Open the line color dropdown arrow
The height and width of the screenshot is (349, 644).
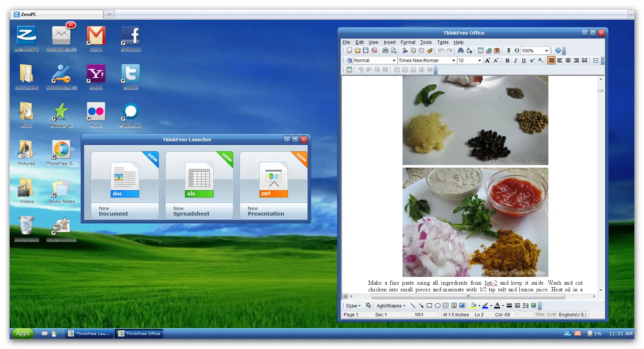(491, 306)
